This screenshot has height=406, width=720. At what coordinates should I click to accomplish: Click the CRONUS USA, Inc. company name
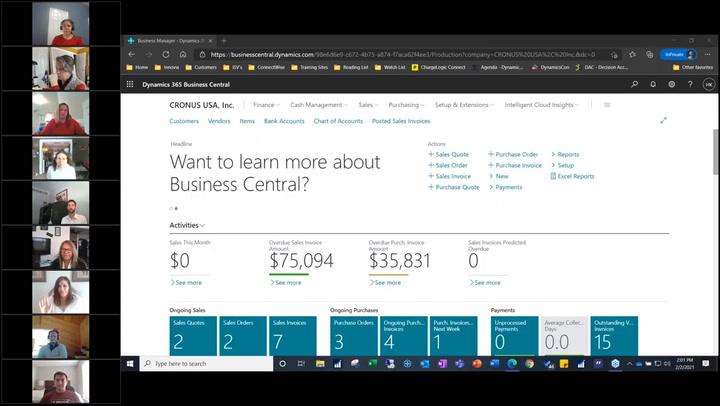click(202, 105)
